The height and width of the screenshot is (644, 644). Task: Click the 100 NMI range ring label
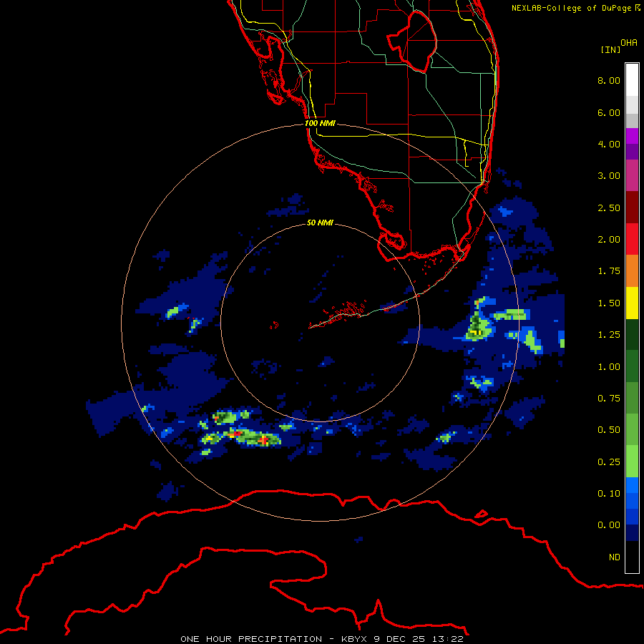click(x=320, y=123)
